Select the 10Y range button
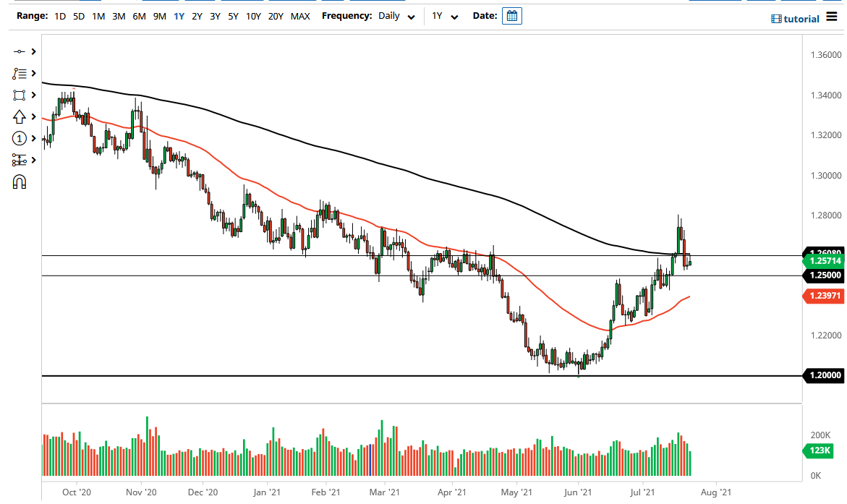Image resolution: width=847 pixels, height=504 pixels. point(253,15)
